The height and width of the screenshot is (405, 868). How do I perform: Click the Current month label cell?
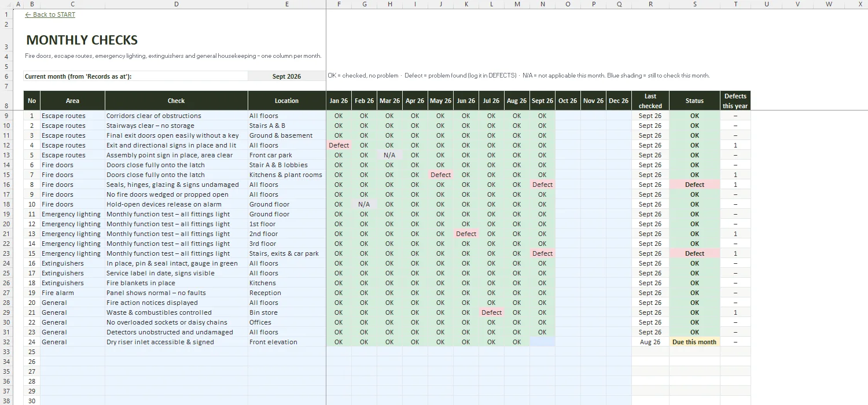(x=136, y=76)
